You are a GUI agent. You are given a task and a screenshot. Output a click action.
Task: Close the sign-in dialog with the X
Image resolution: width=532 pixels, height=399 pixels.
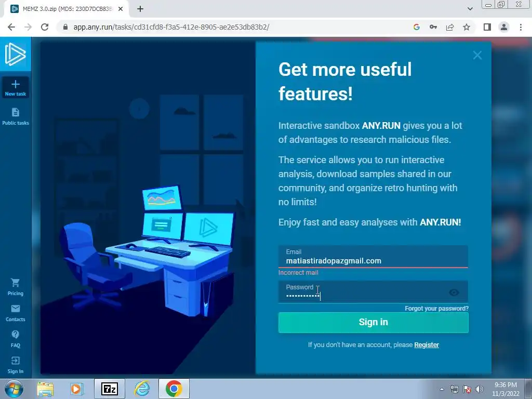(477, 55)
